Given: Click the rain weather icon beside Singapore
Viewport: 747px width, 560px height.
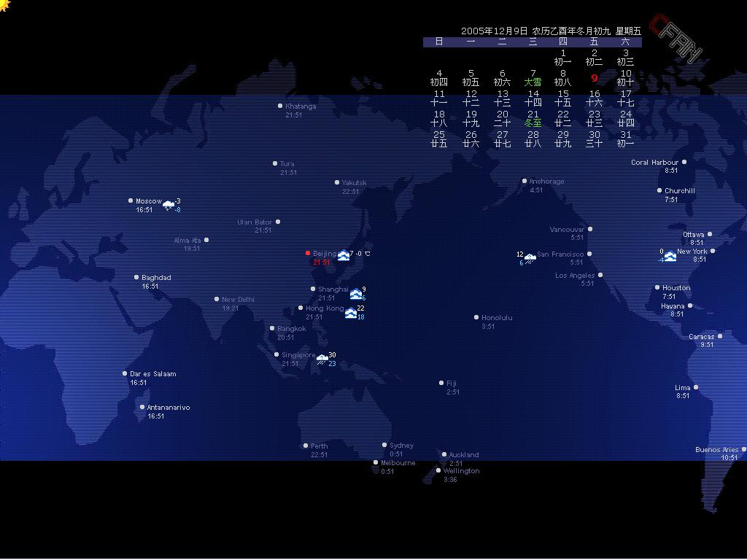Looking at the screenshot, I should coord(322,359).
